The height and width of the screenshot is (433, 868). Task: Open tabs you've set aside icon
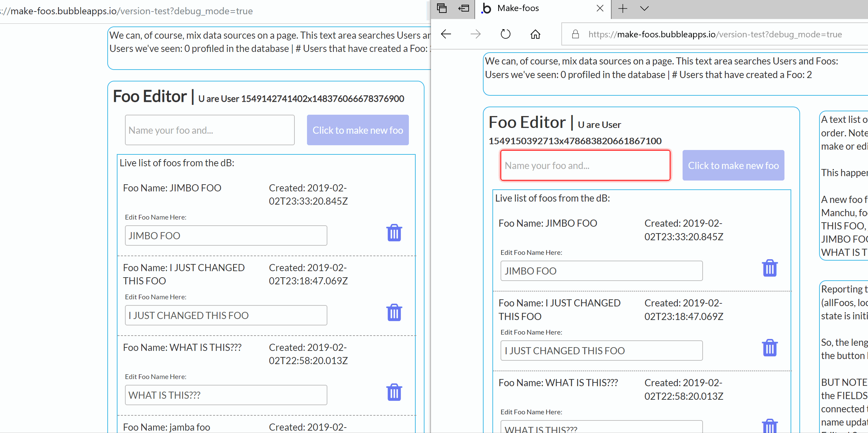[441, 8]
